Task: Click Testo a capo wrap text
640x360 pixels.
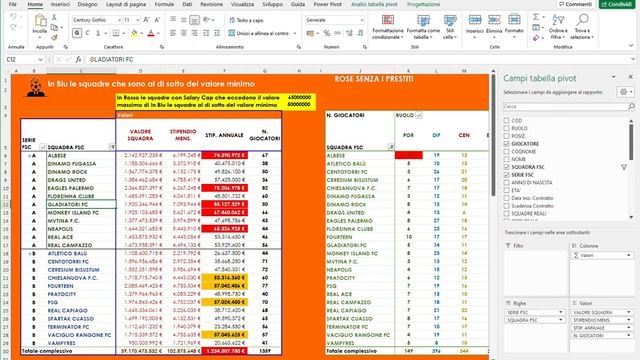Action: tap(246, 20)
